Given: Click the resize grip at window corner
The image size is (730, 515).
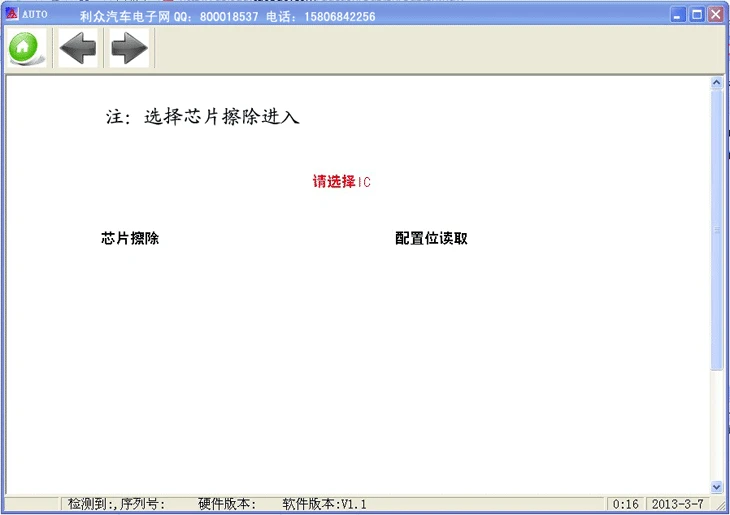Looking at the screenshot, I should (x=719, y=505).
